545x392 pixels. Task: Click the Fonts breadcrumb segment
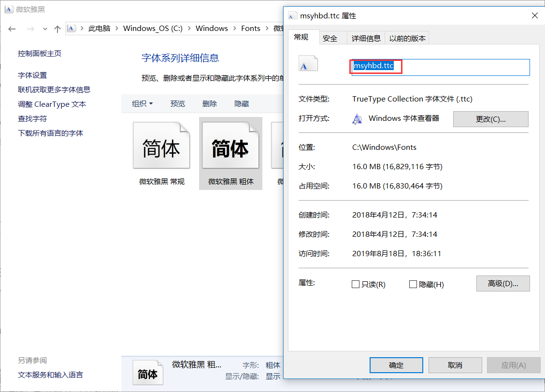[x=251, y=29]
